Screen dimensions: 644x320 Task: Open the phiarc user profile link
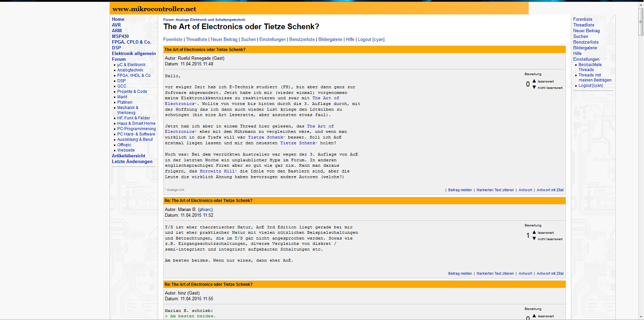(x=206, y=209)
